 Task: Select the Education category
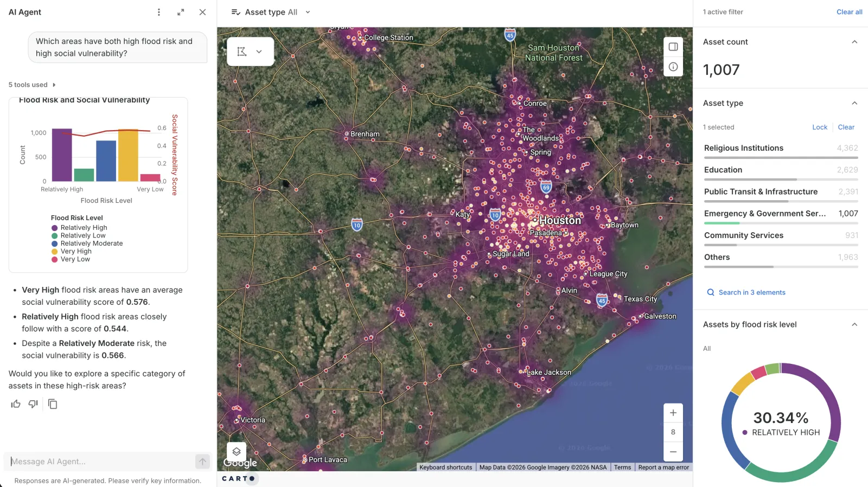pyautogui.click(x=781, y=172)
